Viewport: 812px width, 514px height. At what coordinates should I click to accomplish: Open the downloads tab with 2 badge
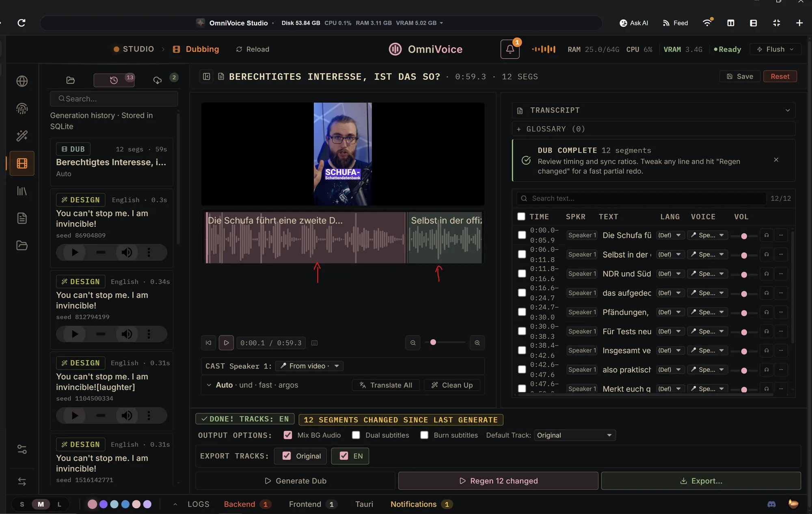(158, 80)
